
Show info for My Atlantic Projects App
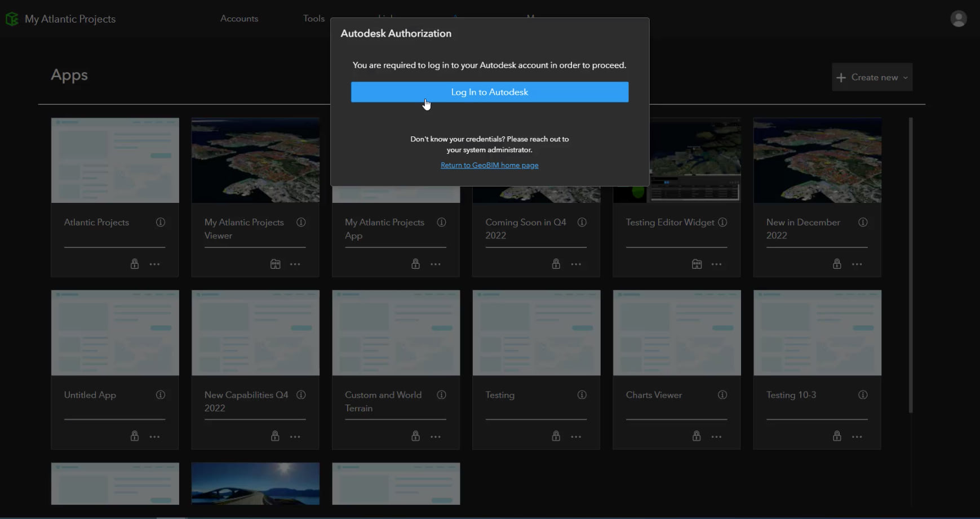click(441, 222)
